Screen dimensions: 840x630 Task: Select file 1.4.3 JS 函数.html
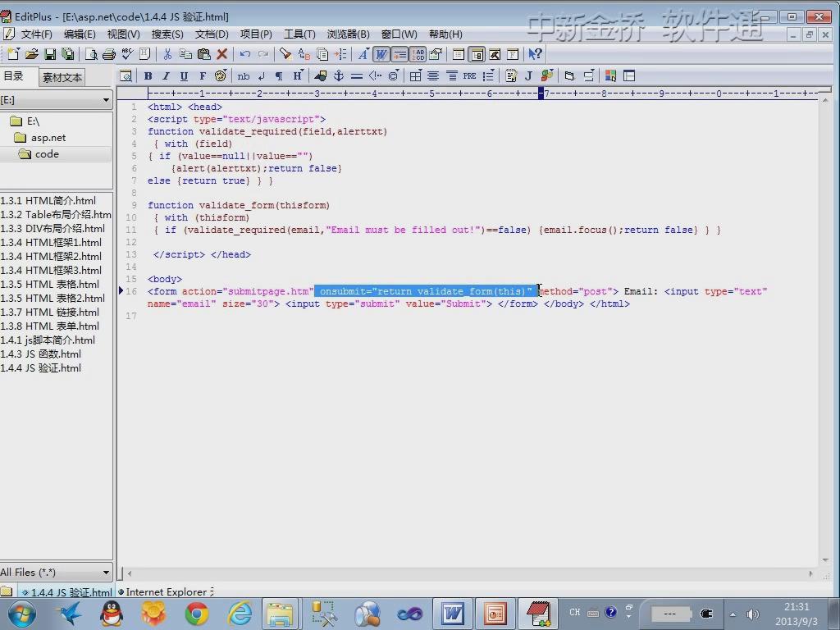[x=41, y=354]
